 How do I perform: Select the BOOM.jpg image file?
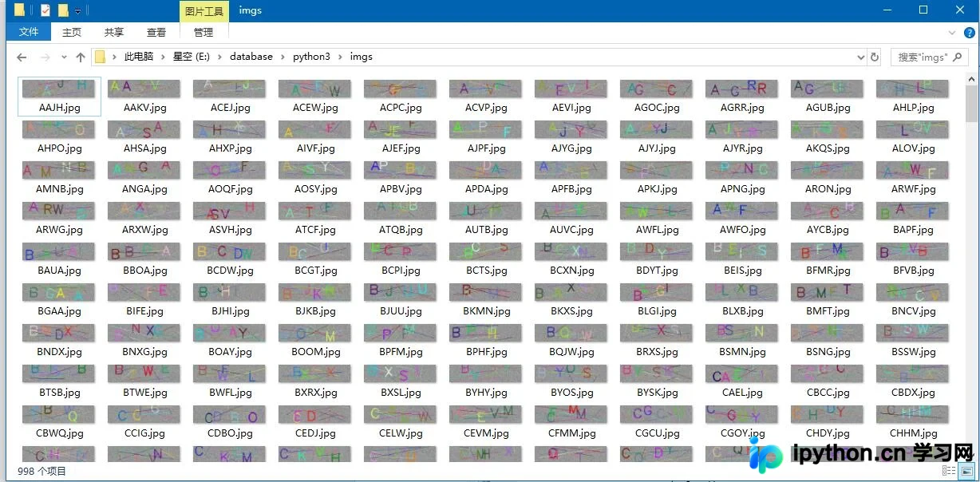(315, 340)
